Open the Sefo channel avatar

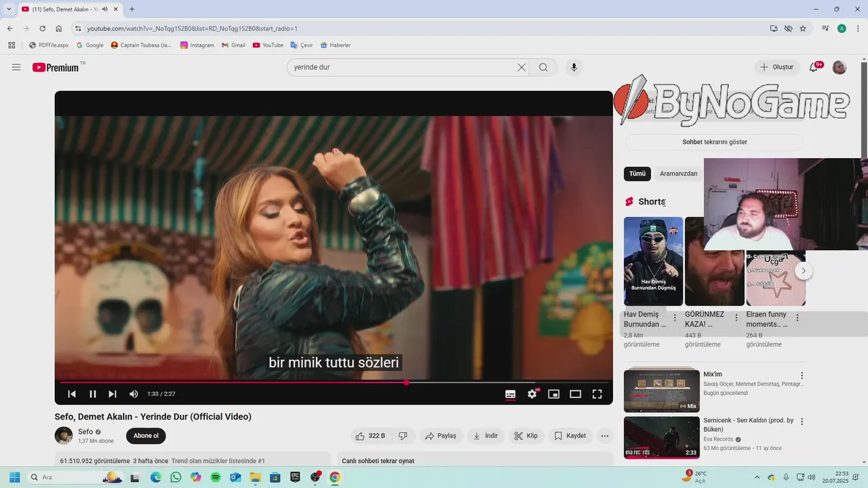64,436
